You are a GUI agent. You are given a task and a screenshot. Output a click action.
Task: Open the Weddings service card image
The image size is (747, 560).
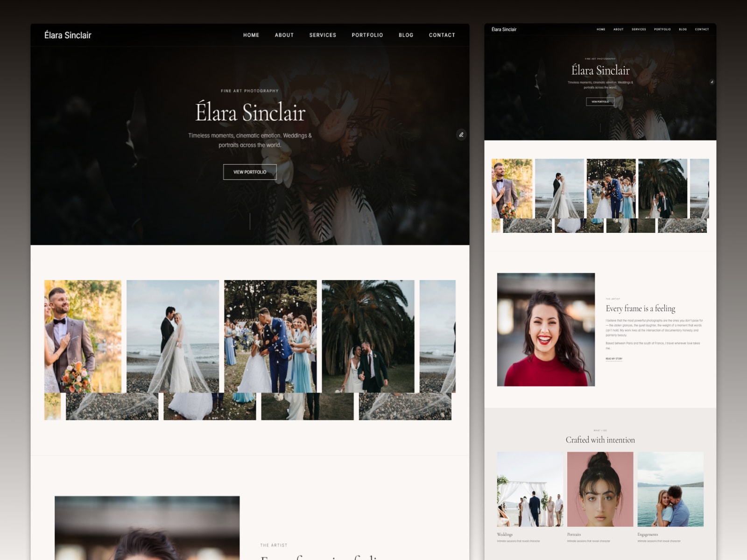point(530,489)
